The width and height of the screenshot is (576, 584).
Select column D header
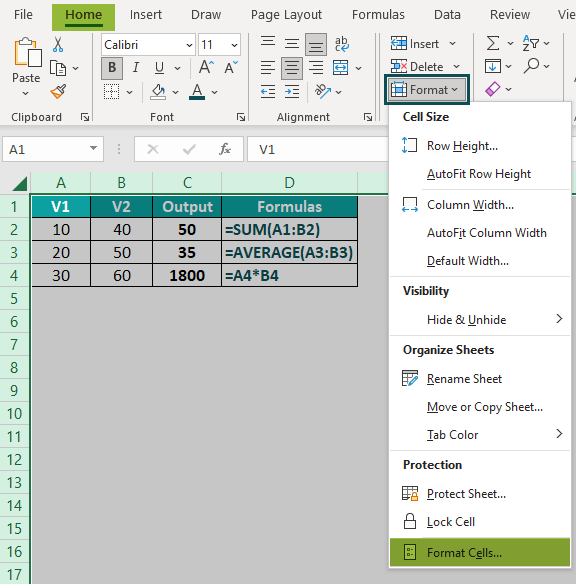coord(289,183)
